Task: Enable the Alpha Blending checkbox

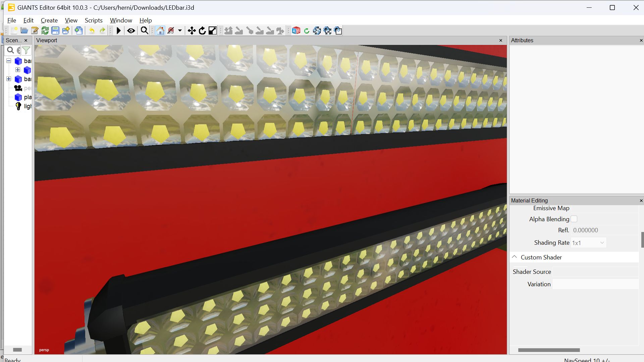Action: click(x=574, y=219)
